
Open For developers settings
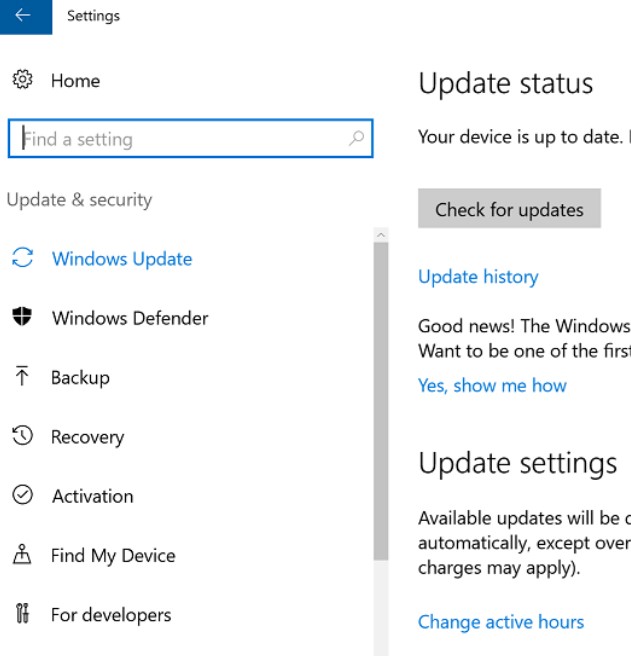pos(111,615)
